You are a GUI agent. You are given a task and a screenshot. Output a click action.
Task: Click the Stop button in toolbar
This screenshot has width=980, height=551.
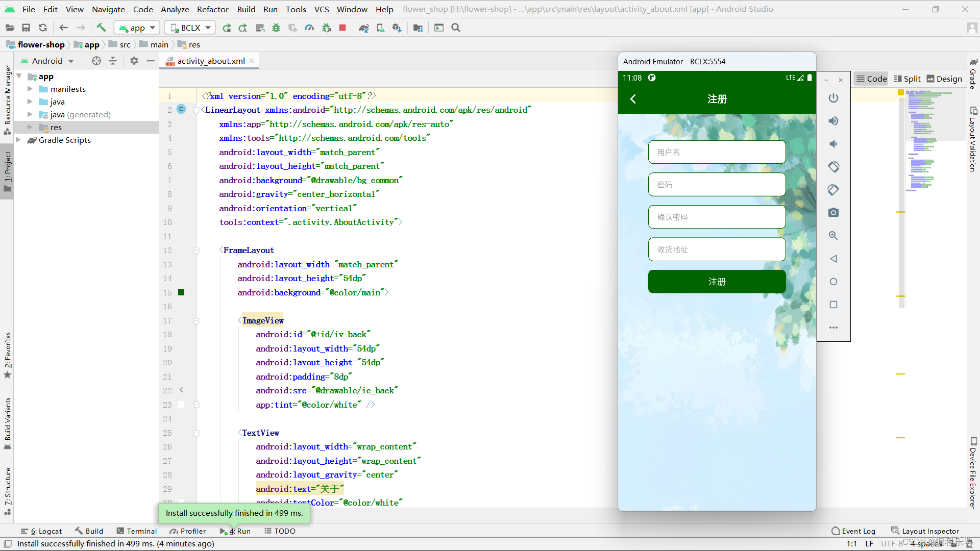(x=344, y=28)
